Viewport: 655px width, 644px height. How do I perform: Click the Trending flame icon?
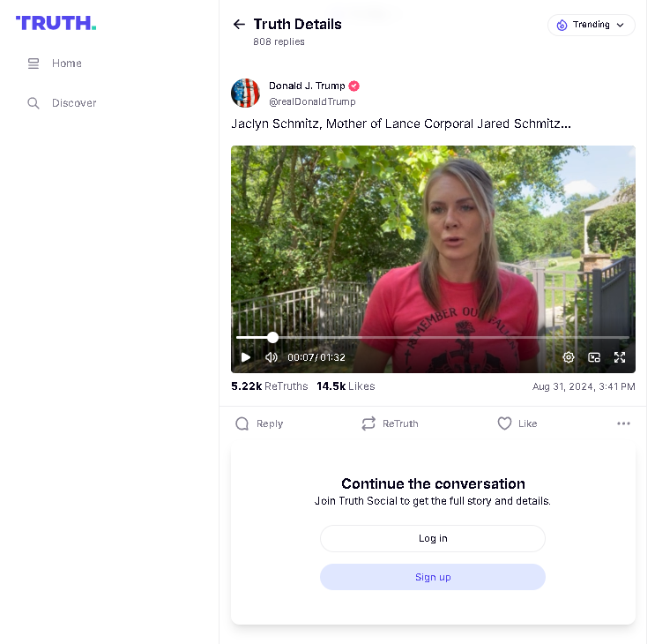click(562, 25)
